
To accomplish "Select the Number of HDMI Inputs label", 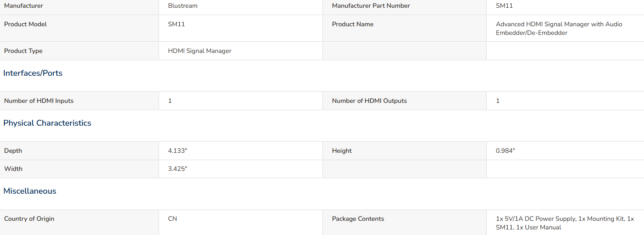I will (39, 101).
